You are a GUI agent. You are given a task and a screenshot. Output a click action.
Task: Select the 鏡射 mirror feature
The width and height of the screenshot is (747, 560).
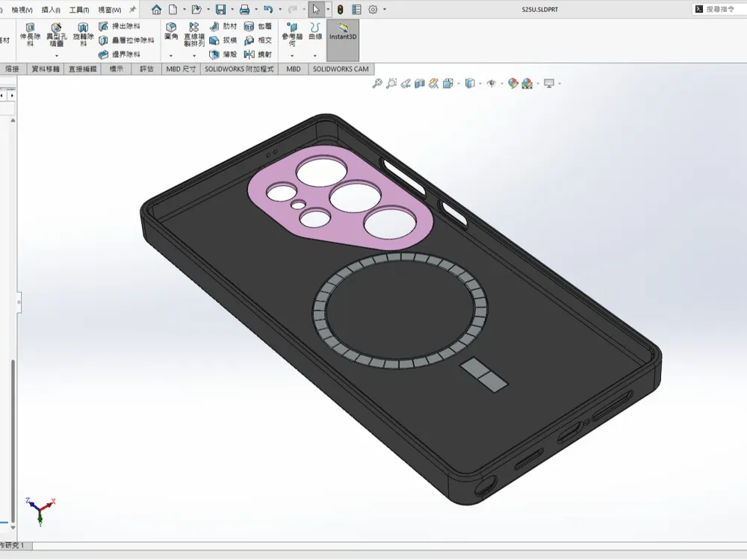(258, 55)
